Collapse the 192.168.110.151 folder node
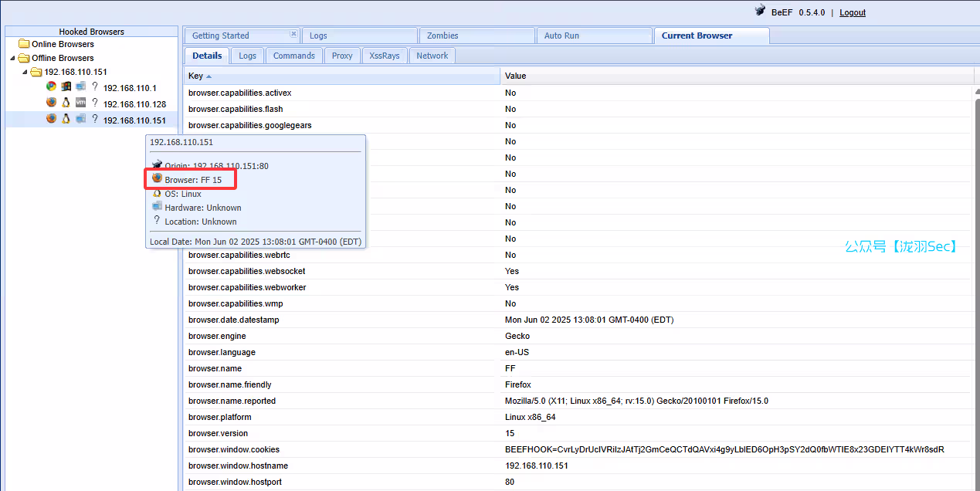This screenshot has height=491, width=980. [x=25, y=72]
